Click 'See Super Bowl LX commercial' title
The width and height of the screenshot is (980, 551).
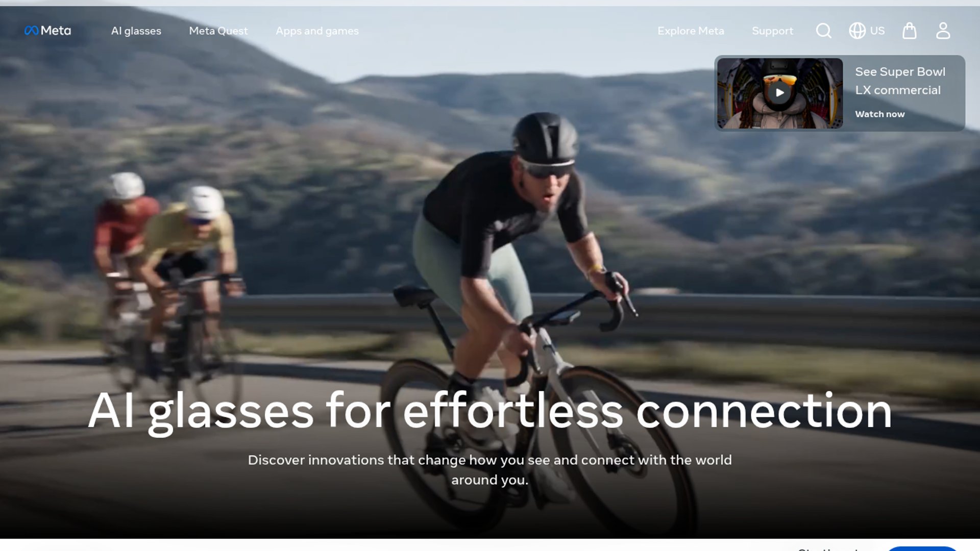point(900,81)
